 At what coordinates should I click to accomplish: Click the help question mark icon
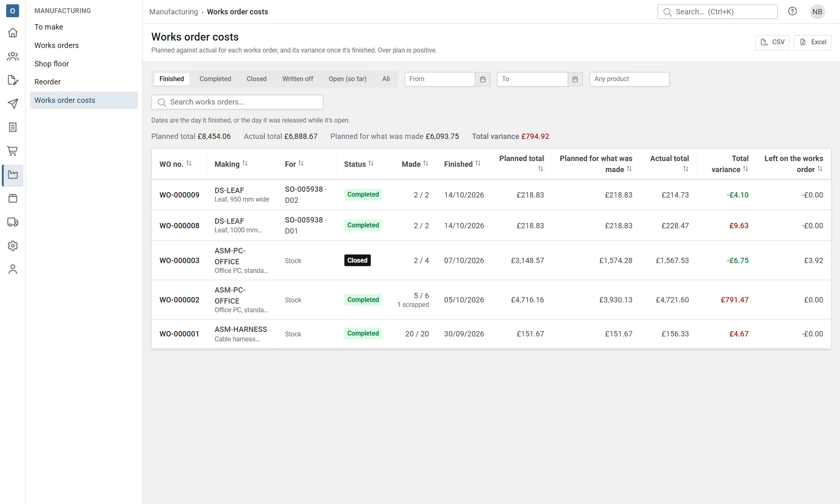(792, 11)
